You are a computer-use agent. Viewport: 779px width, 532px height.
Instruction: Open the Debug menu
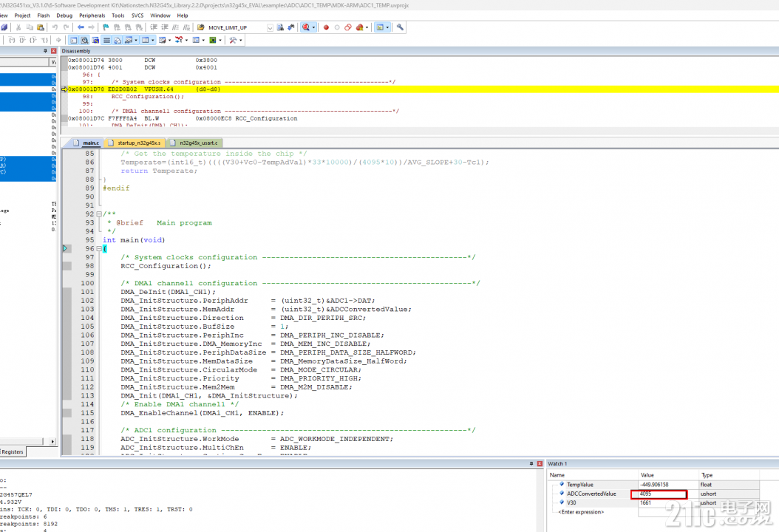[x=64, y=16]
